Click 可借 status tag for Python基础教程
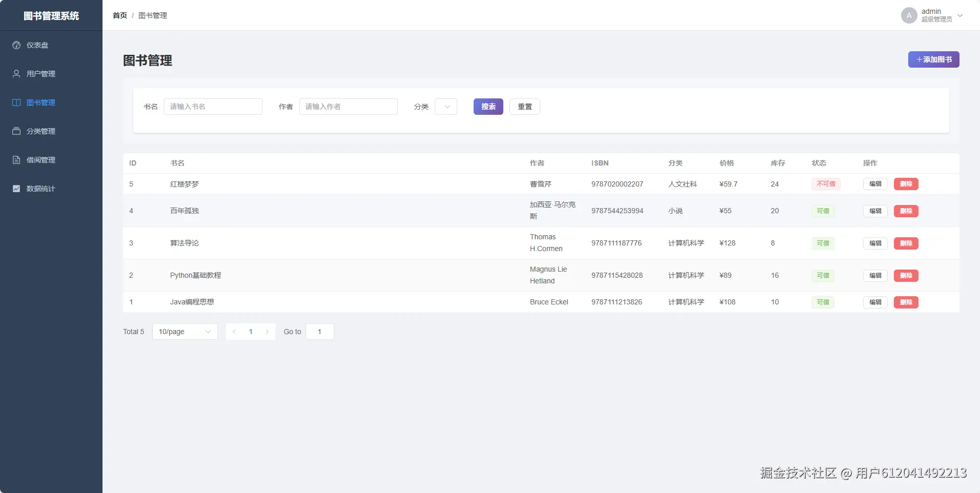 point(823,276)
